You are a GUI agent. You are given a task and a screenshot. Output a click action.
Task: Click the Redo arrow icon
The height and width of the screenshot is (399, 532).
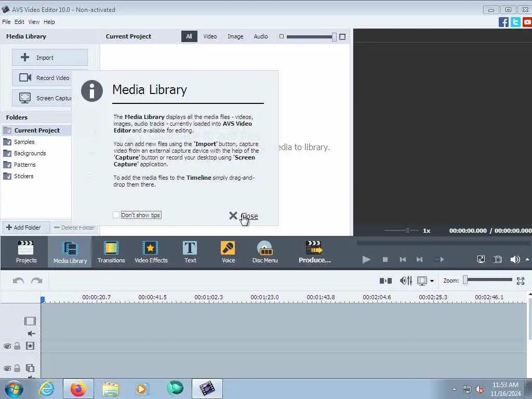coord(37,281)
